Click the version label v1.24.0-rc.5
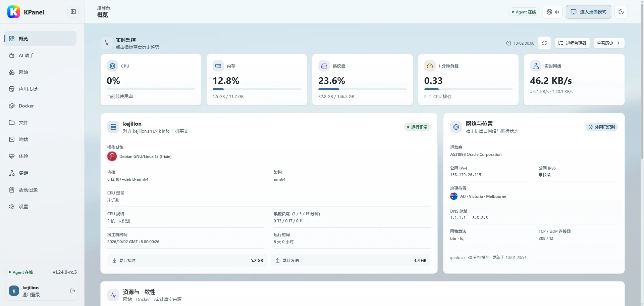 coord(65,272)
